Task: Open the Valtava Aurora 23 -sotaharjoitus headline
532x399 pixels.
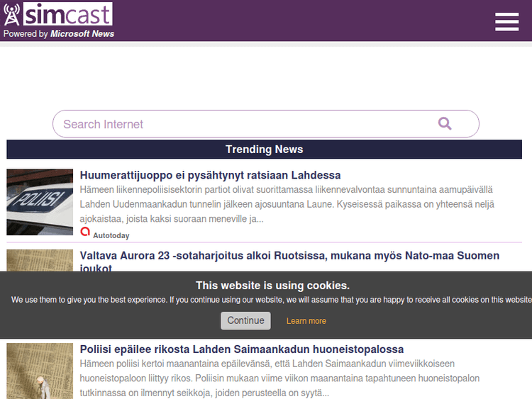Action: 289,256
